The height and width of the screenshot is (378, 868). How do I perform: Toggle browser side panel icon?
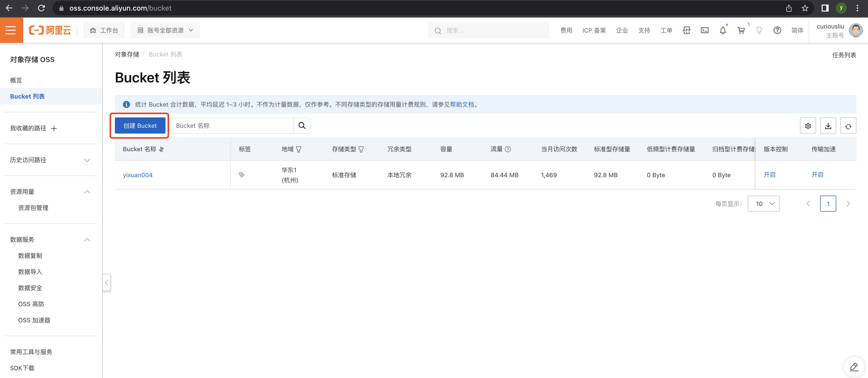(x=825, y=8)
